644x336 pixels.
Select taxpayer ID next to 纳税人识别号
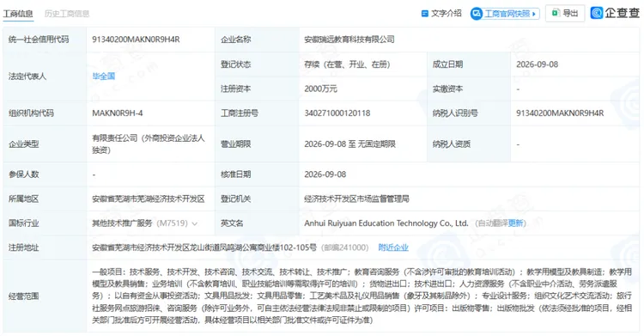[x=560, y=113]
